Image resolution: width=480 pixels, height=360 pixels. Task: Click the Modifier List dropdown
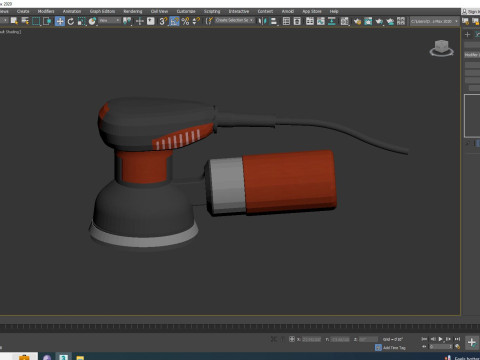[472, 55]
